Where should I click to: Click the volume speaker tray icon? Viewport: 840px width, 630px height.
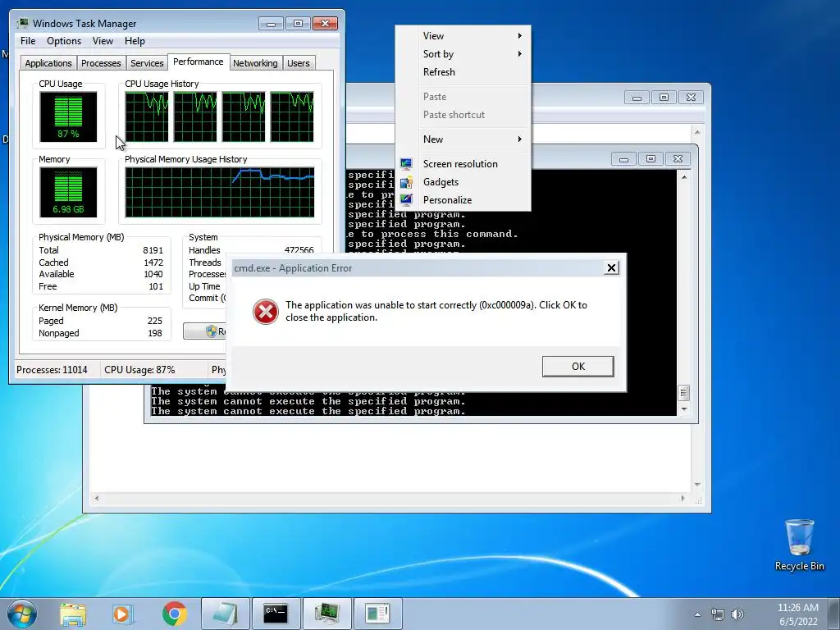pyautogui.click(x=737, y=614)
